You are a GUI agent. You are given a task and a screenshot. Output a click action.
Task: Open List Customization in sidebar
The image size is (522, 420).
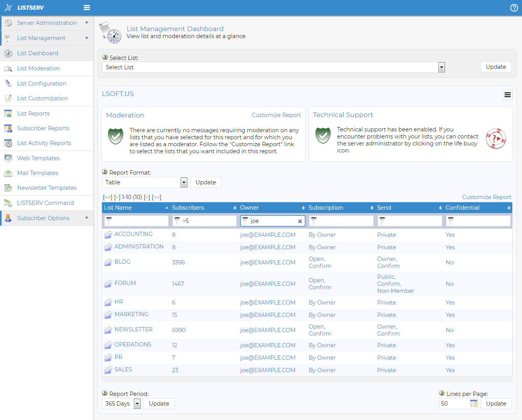(x=42, y=98)
